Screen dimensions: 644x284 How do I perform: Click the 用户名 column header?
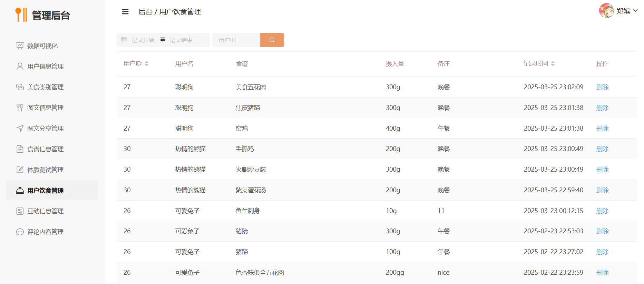coord(184,64)
